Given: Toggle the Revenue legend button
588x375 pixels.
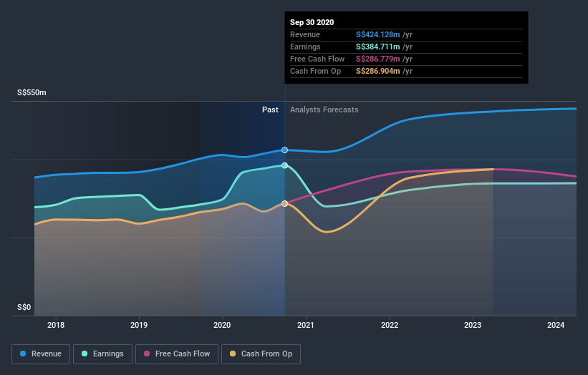Looking at the screenshot, I should coord(41,354).
